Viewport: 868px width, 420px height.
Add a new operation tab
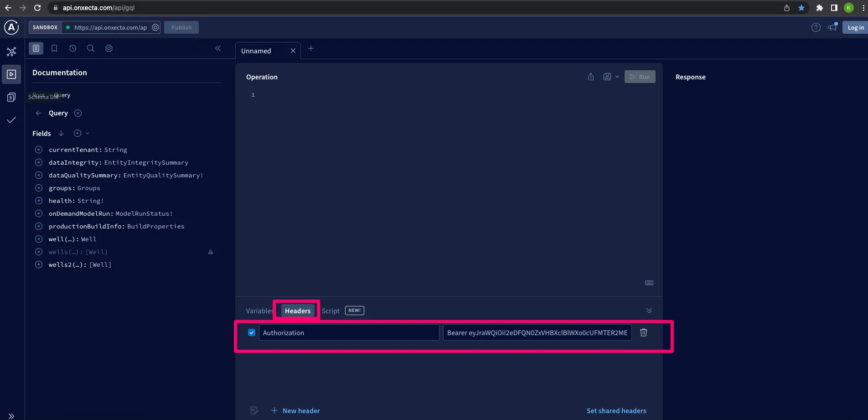(311, 48)
